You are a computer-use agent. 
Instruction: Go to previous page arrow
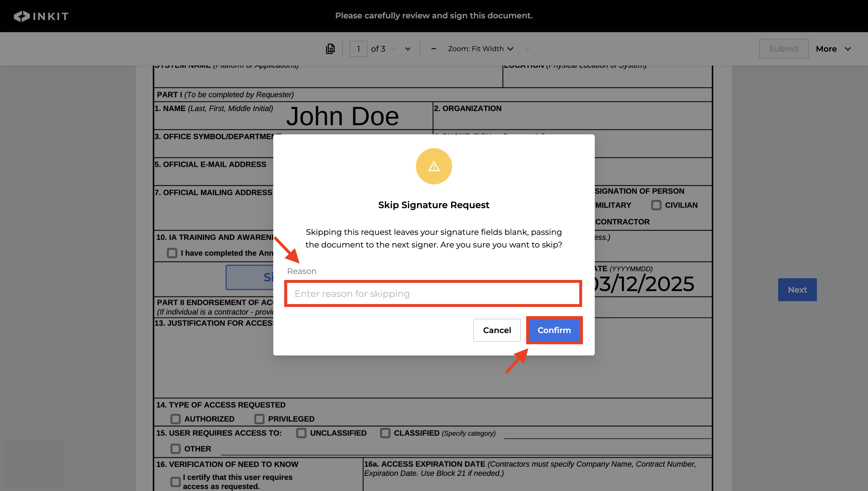coord(394,49)
